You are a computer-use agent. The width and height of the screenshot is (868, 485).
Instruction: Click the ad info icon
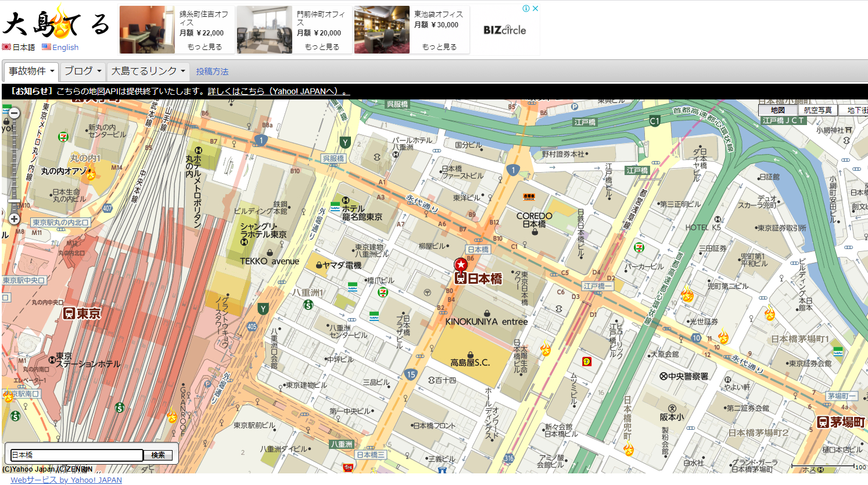click(x=526, y=9)
